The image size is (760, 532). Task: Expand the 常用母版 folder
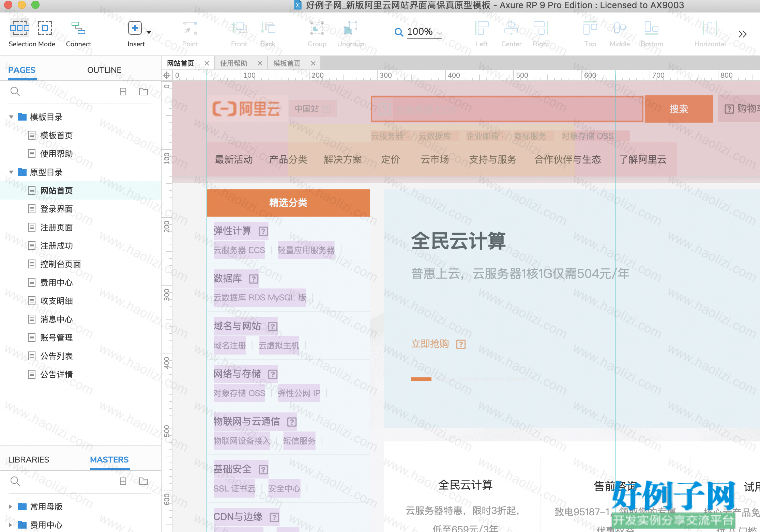[11, 506]
